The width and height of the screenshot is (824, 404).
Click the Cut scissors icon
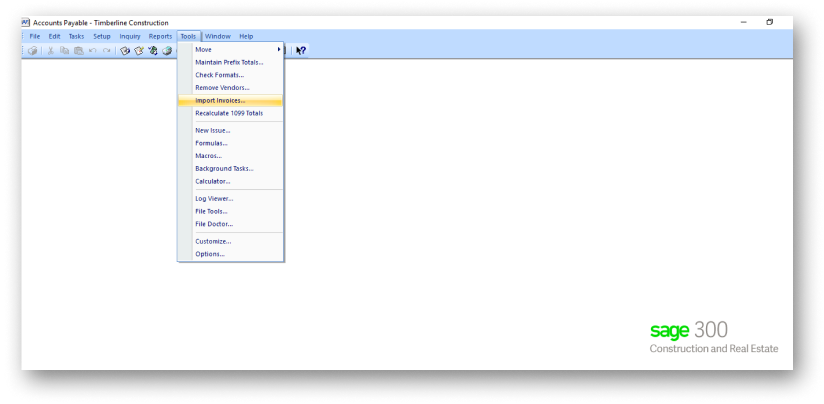[x=50, y=50]
